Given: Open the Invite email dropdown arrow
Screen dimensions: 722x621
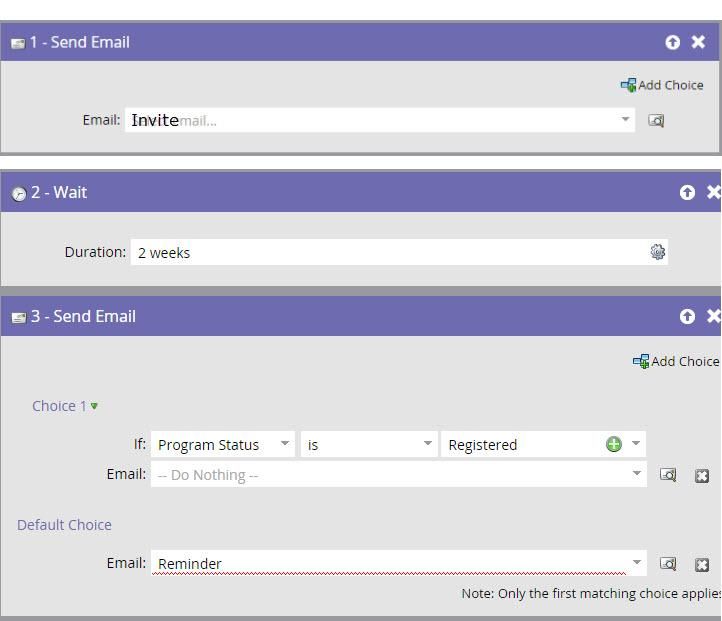Looking at the screenshot, I should click(x=626, y=120).
